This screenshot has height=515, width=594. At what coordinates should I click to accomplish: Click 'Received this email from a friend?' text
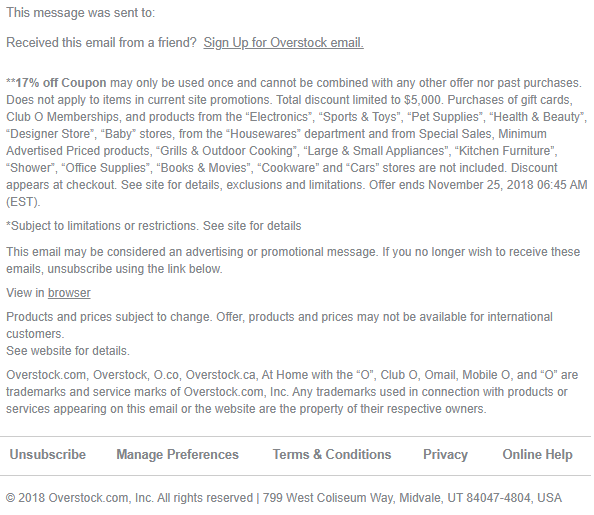(x=101, y=43)
